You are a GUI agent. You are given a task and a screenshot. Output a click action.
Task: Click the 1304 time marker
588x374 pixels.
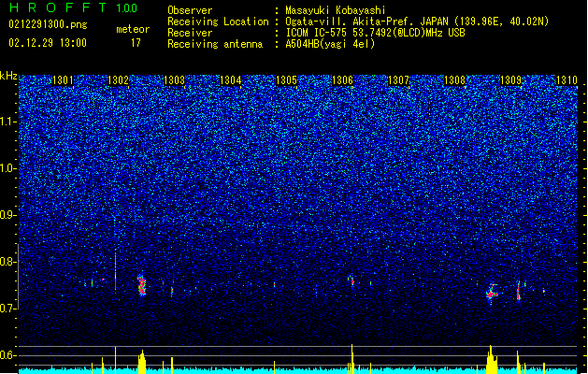coord(230,80)
